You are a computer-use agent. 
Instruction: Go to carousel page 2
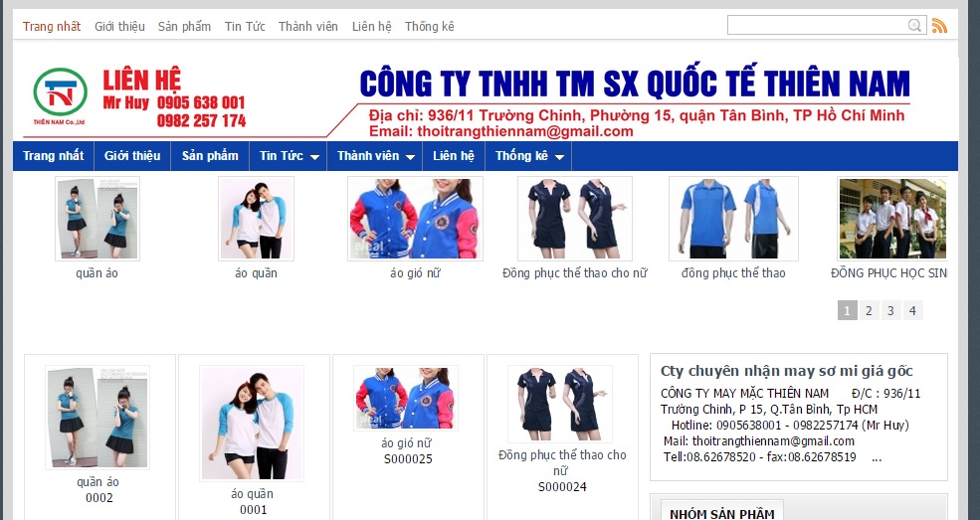tap(869, 310)
